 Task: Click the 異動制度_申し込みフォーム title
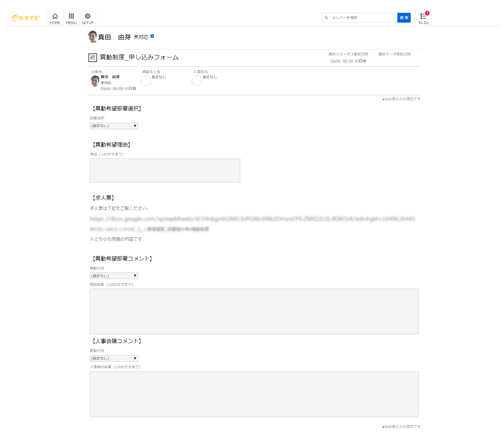click(x=139, y=57)
